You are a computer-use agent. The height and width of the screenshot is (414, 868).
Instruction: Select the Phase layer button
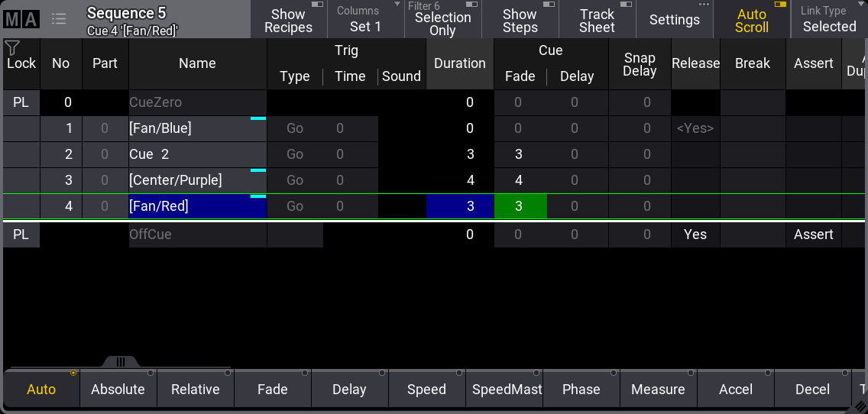(x=581, y=389)
